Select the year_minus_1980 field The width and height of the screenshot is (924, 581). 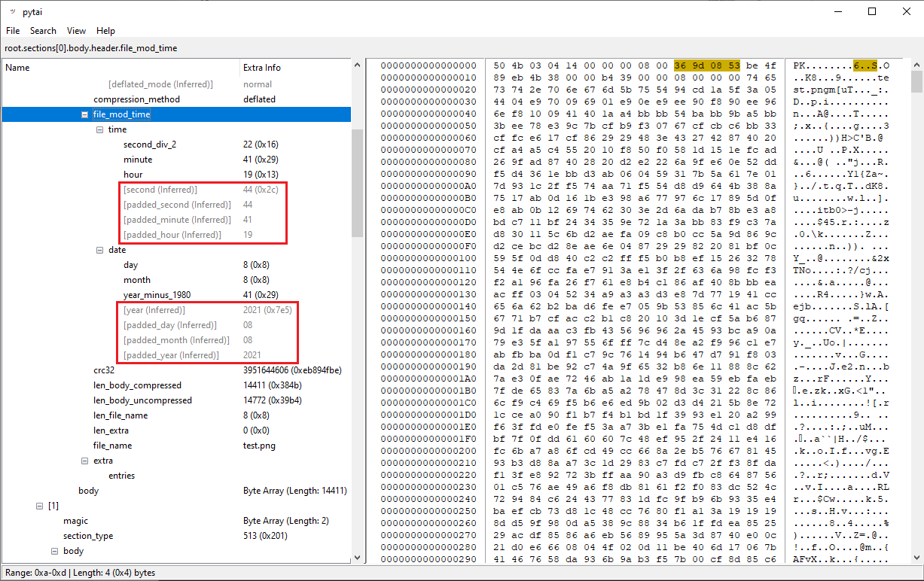click(157, 295)
